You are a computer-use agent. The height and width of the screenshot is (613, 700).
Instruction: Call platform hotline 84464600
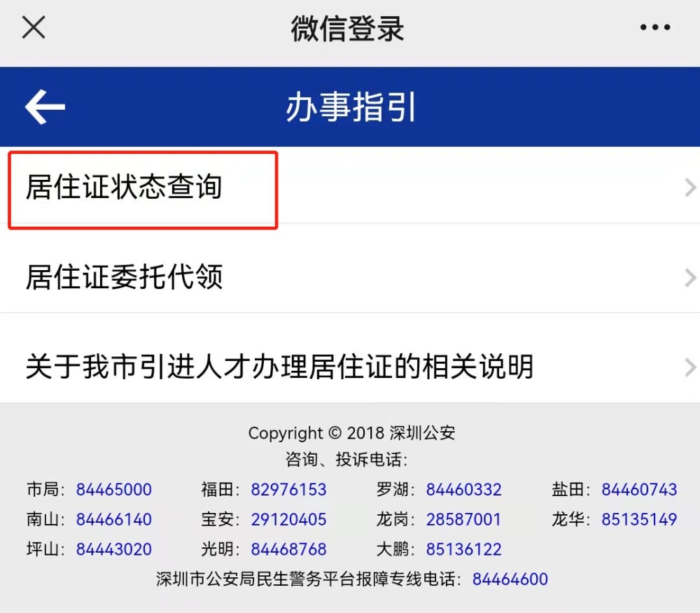(x=510, y=579)
